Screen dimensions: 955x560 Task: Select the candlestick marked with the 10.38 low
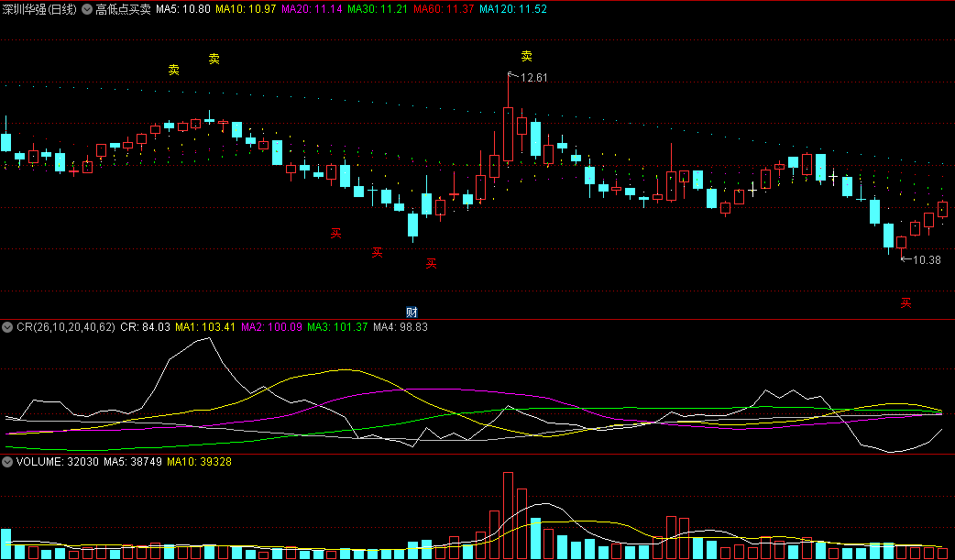click(x=902, y=243)
